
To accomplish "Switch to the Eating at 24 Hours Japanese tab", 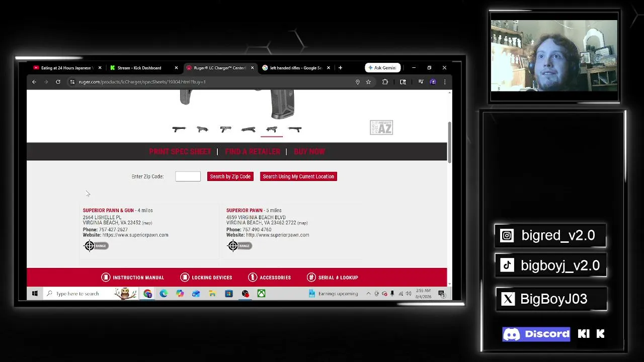I will point(66,68).
